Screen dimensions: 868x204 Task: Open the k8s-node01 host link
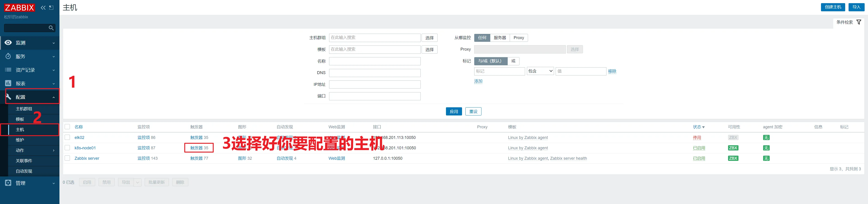(x=85, y=148)
